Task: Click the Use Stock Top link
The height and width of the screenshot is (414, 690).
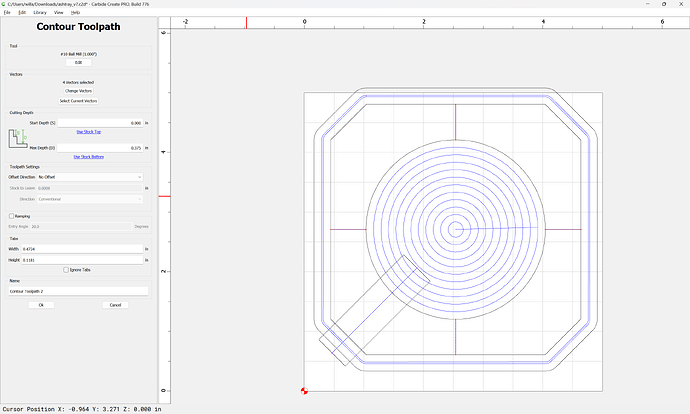Action: tap(88, 132)
